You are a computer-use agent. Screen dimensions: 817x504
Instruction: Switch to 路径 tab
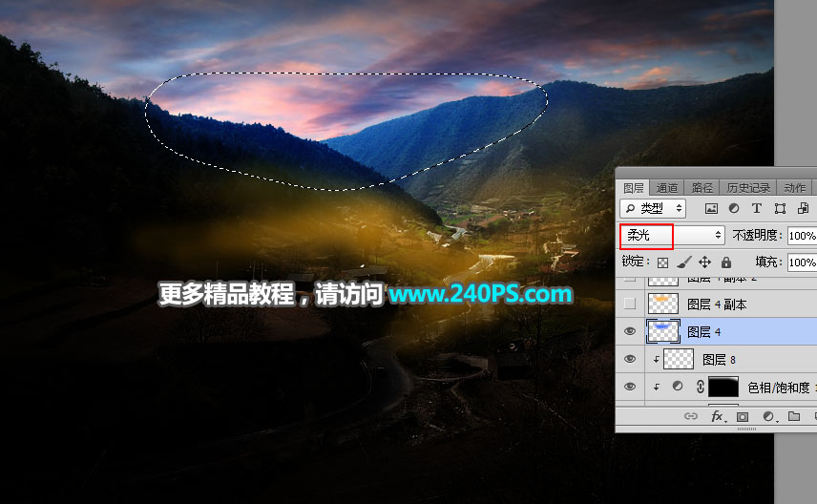702,188
